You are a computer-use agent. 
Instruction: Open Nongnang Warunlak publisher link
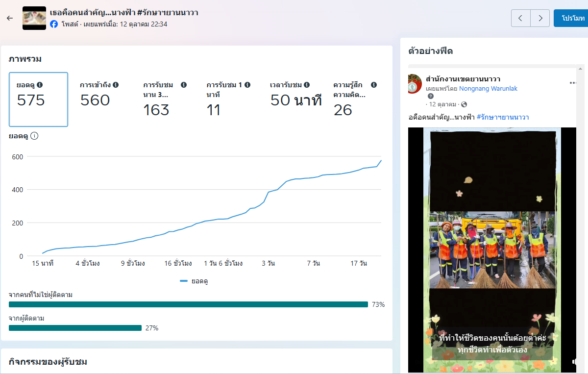coord(488,89)
